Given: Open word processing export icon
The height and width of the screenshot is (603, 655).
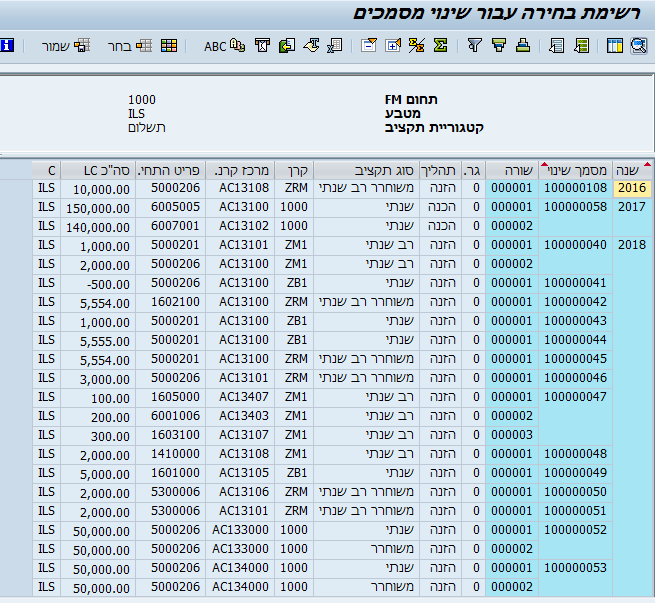Looking at the screenshot, I should (x=311, y=45).
